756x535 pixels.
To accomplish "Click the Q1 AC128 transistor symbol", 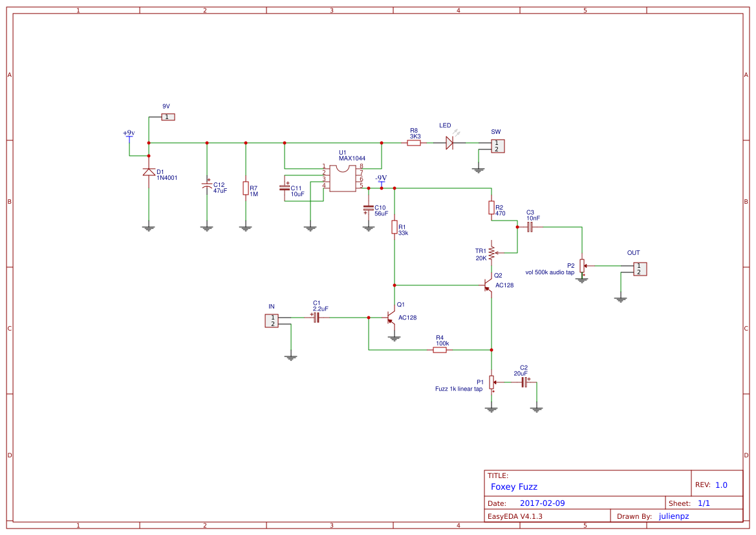I will [389, 318].
